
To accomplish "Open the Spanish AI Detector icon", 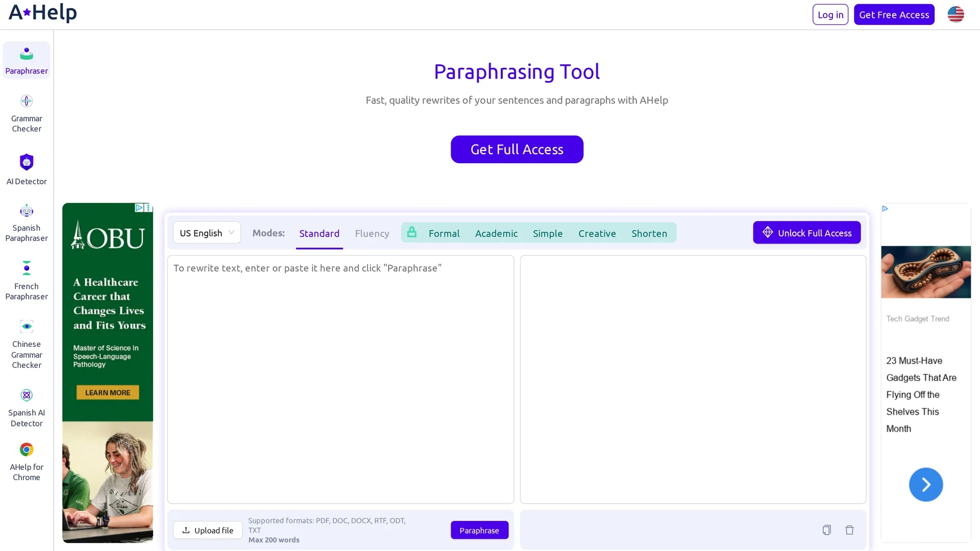I will (x=27, y=395).
